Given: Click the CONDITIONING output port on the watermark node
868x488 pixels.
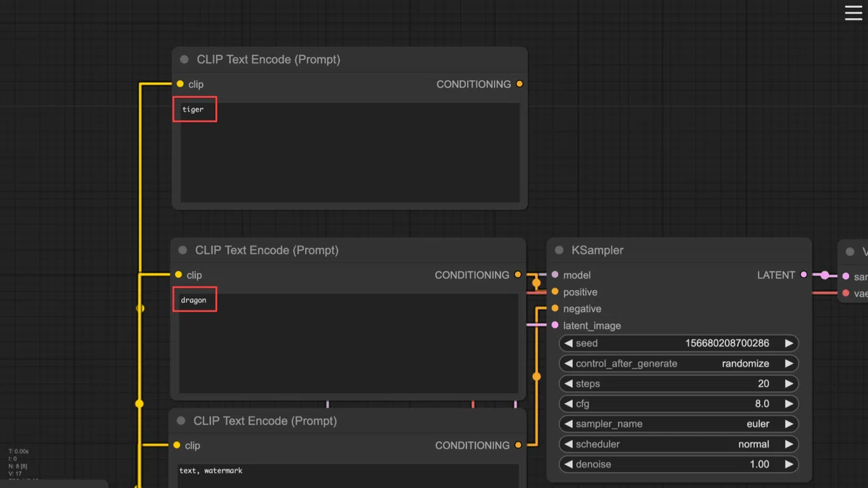Looking at the screenshot, I should 518,445.
